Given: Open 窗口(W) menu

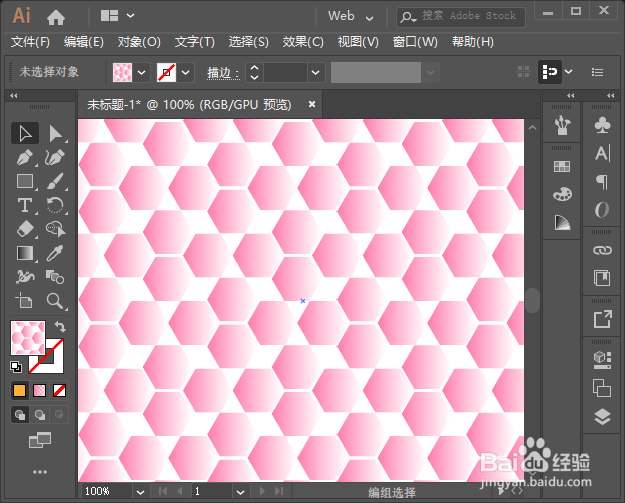Looking at the screenshot, I should [x=415, y=42].
